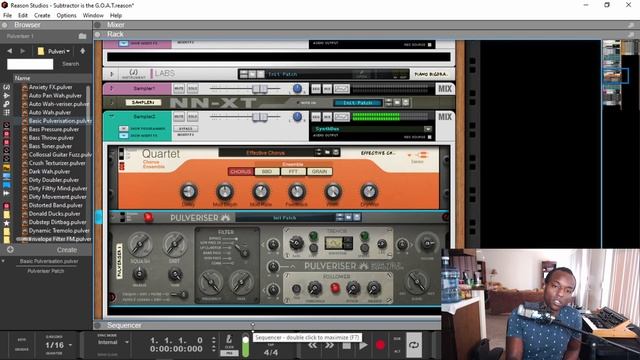Select the GRAIN mode on Quartet
The height and width of the screenshot is (360, 640).
pyautogui.click(x=320, y=172)
